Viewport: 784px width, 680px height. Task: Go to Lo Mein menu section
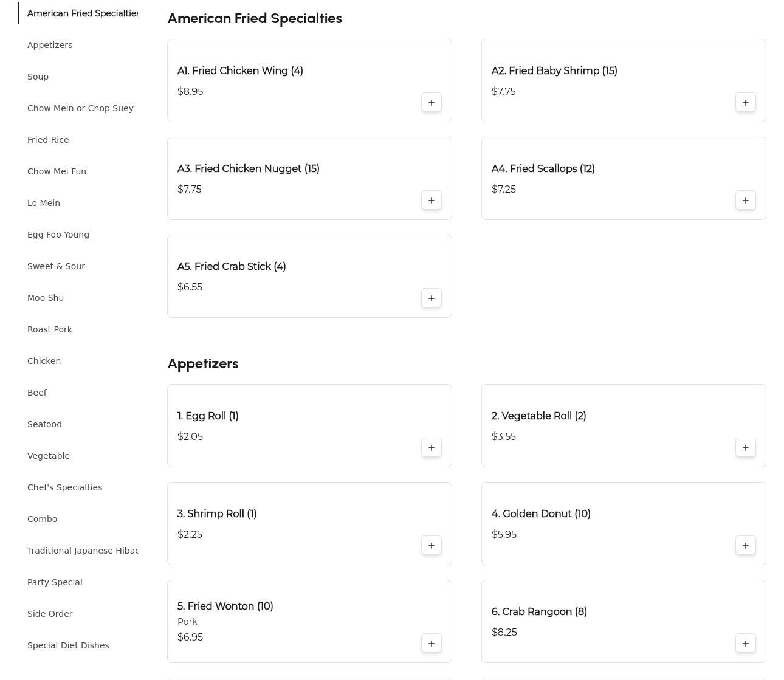(44, 203)
